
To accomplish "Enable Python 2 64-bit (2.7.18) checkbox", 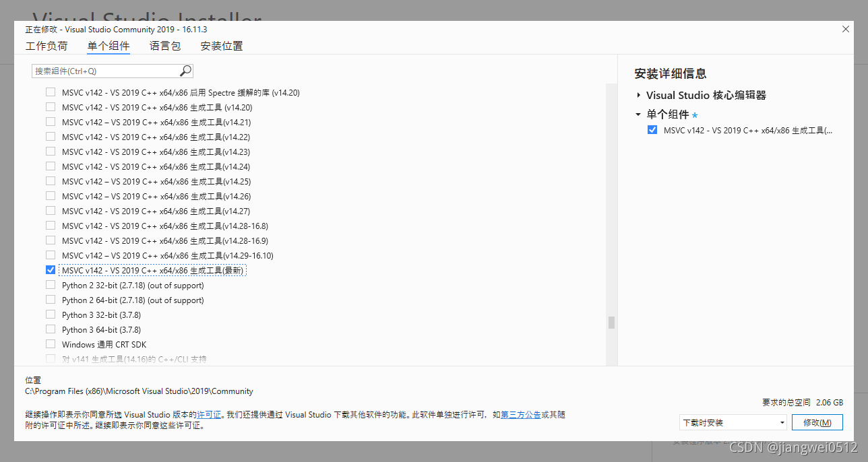I will click(x=51, y=300).
